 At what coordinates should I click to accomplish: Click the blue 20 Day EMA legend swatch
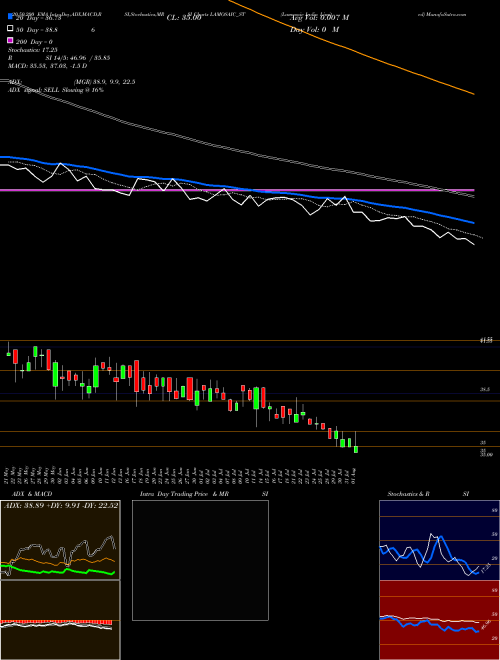tap(10, 17)
